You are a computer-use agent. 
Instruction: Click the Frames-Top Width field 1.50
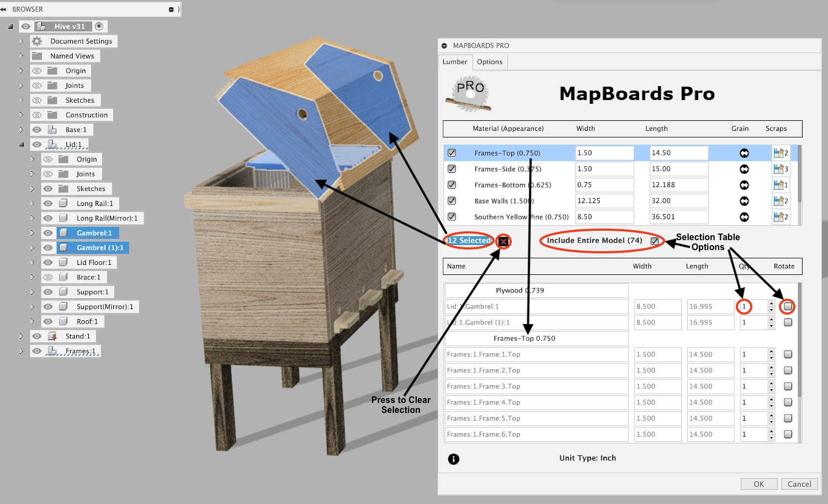(x=604, y=153)
